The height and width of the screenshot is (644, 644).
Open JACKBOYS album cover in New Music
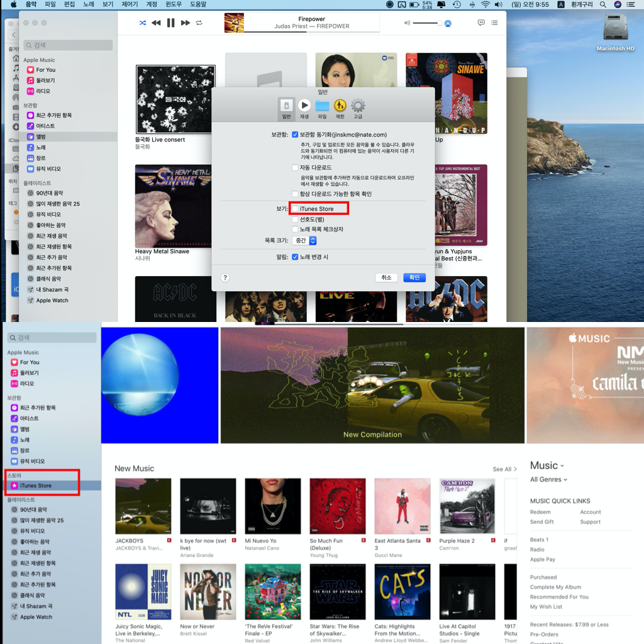(x=143, y=506)
